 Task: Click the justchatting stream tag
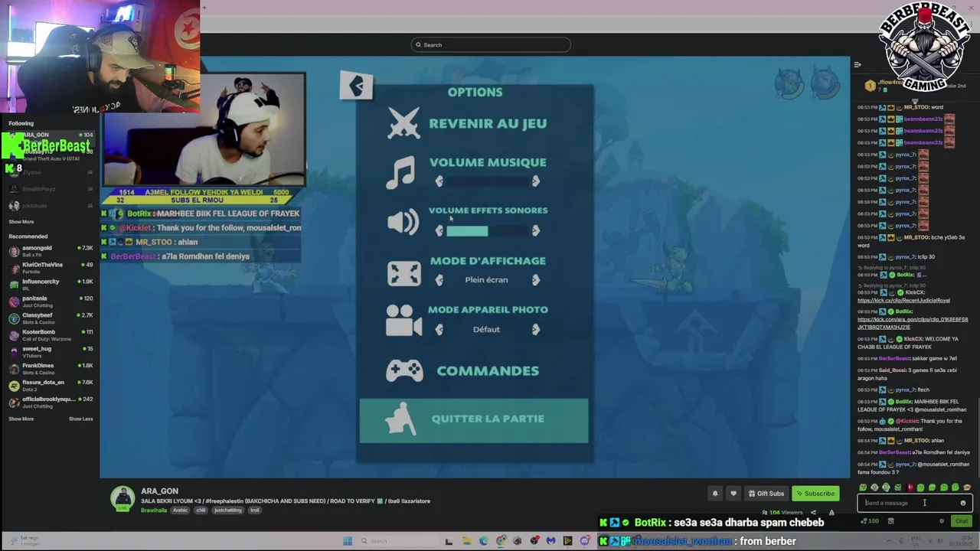[227, 510]
